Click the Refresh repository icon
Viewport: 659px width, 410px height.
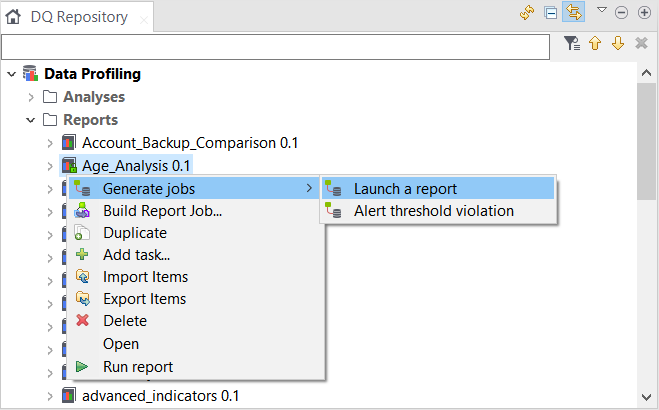(527, 13)
